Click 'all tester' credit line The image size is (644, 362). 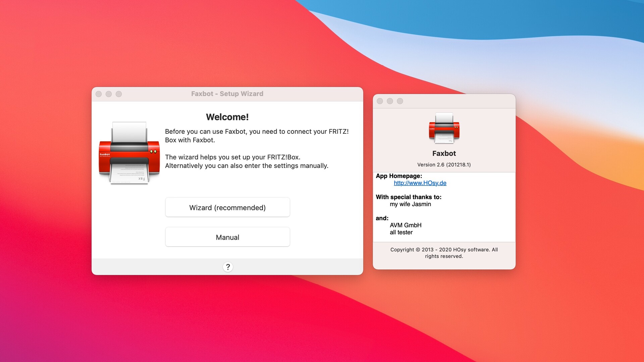(401, 232)
